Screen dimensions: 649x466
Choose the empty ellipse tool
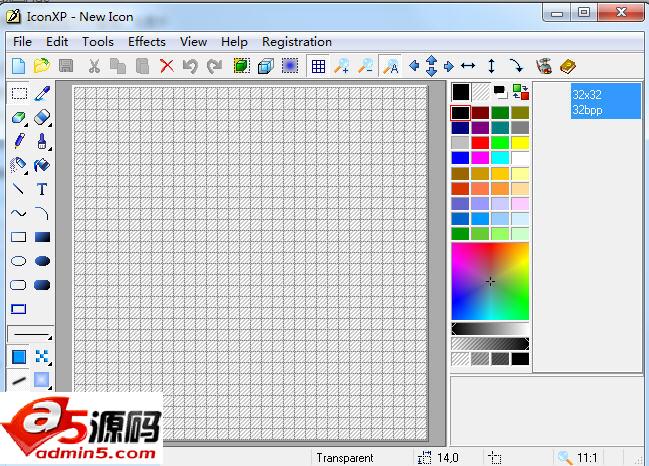18,261
